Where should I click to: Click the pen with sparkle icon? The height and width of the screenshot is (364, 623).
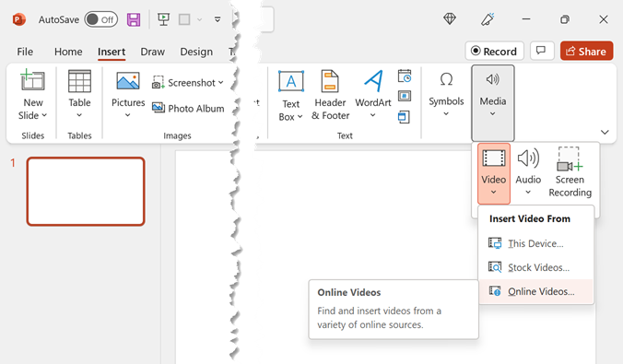point(488,19)
